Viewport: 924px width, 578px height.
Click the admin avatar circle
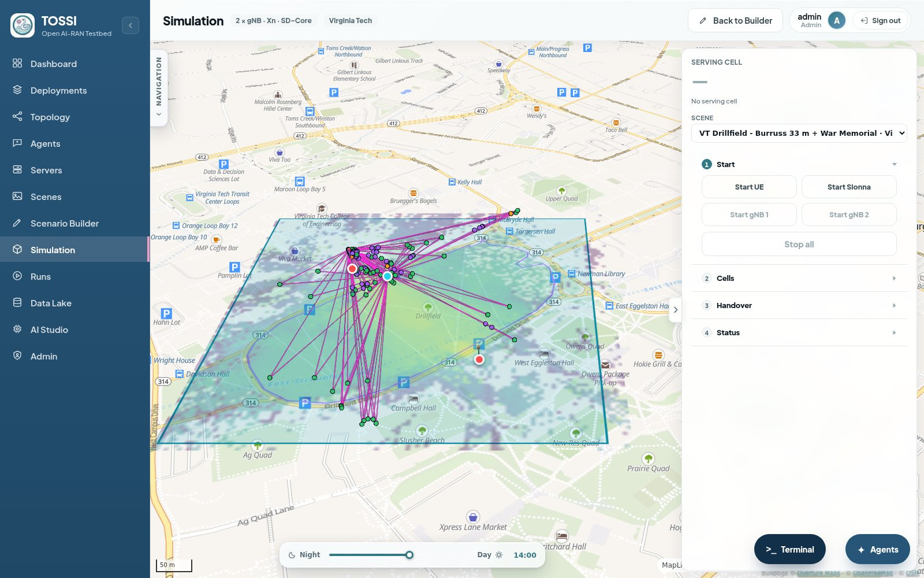pos(837,21)
